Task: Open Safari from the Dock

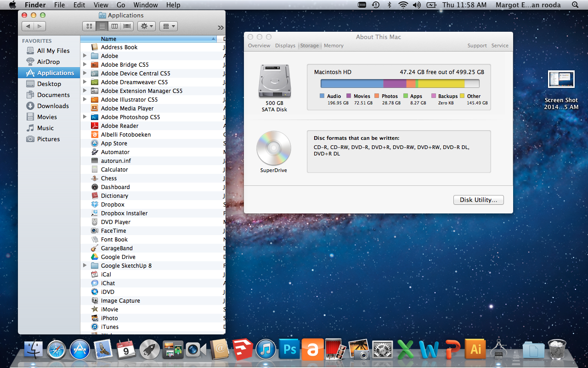Action: coord(57,350)
